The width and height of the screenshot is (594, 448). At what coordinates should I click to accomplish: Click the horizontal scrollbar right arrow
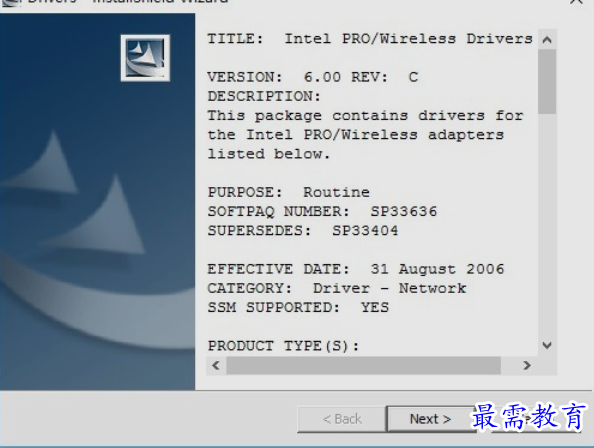[x=527, y=365]
